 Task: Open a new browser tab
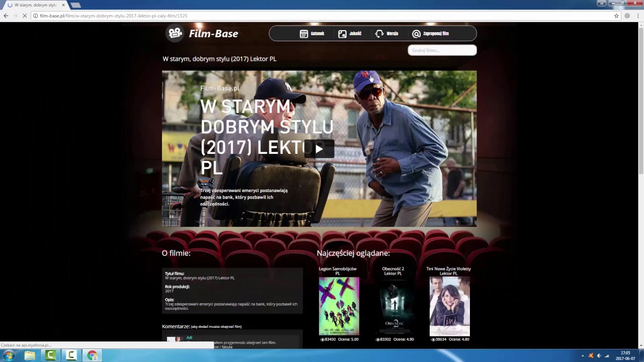point(75,5)
